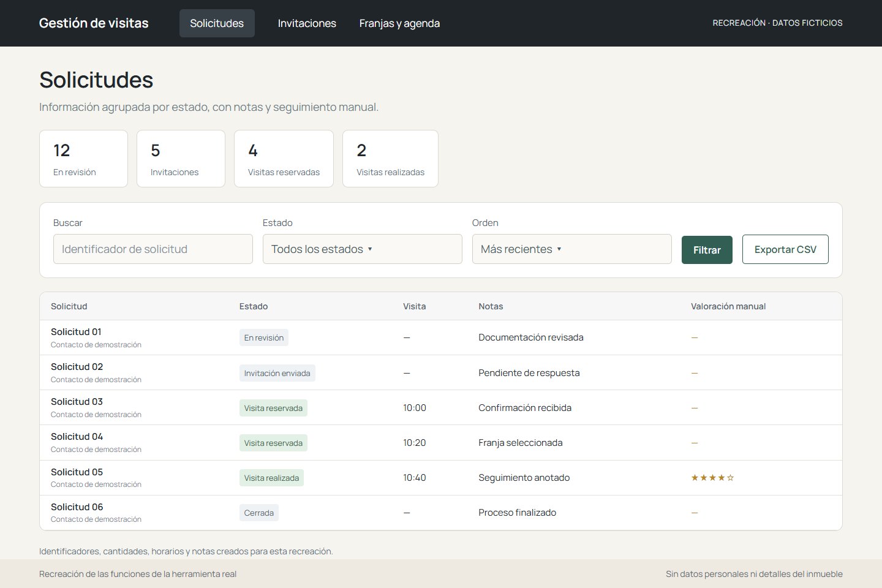882x588 pixels.
Task: Select the Invitaciones summary card showing 5
Action: coord(181,159)
